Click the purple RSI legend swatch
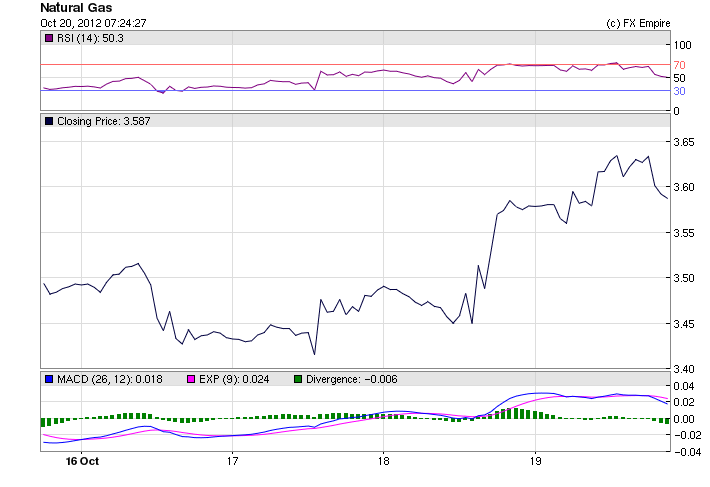 coord(48,38)
